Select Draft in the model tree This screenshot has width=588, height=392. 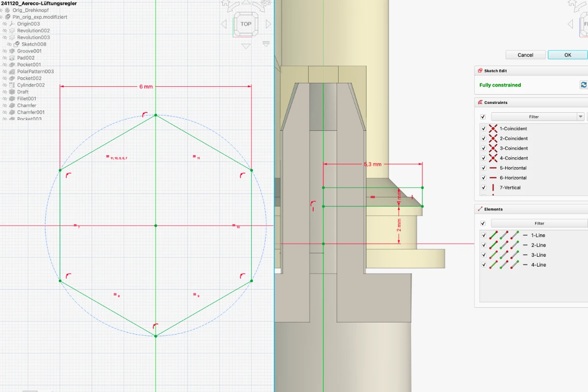(23, 92)
